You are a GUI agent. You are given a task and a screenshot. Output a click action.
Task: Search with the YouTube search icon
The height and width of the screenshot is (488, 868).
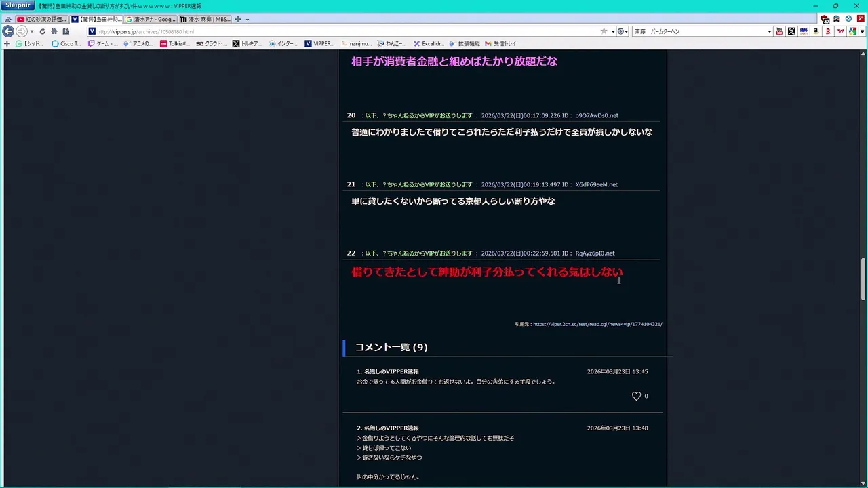tap(779, 31)
